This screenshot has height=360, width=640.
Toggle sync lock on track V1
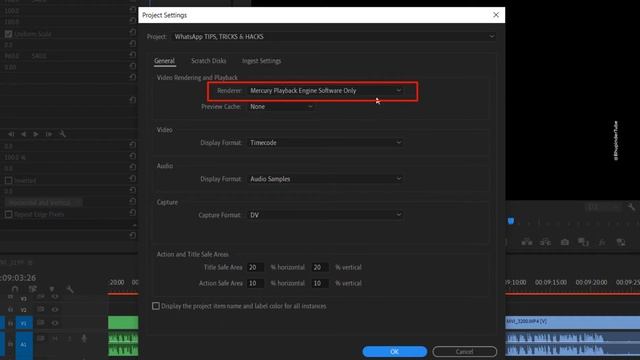[40, 323]
